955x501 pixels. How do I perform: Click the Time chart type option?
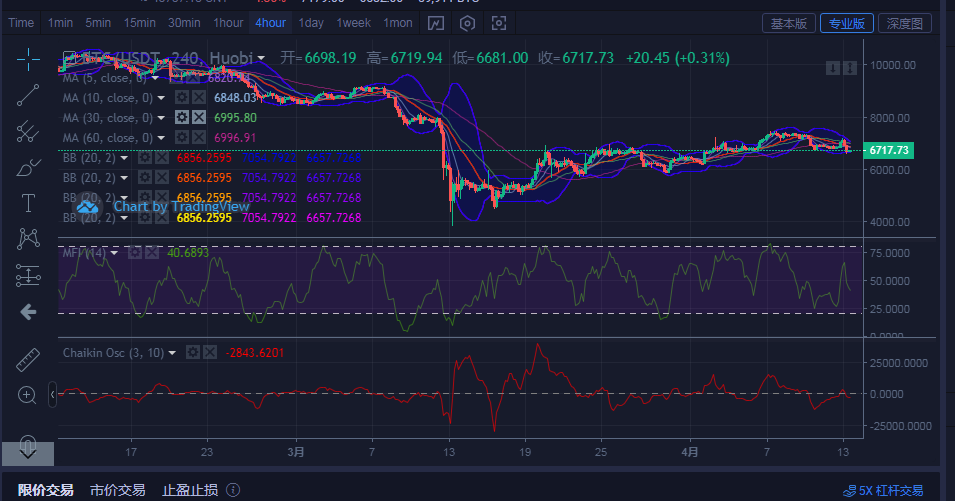click(x=21, y=23)
